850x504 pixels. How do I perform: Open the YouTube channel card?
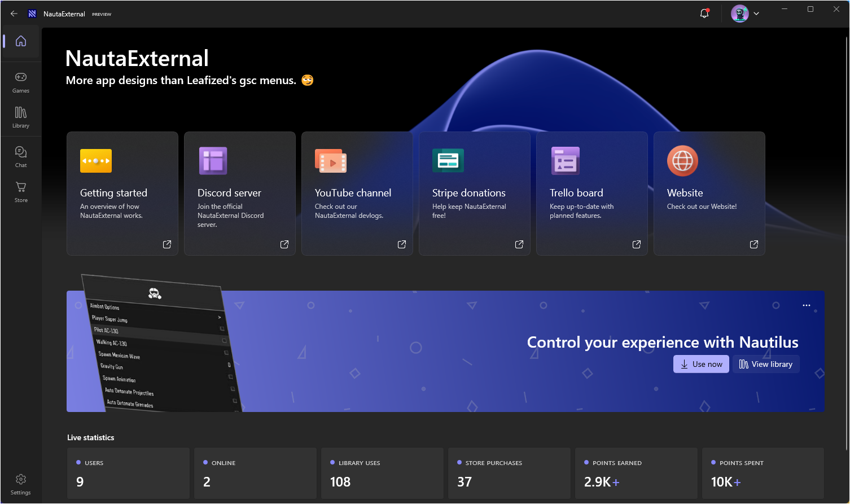pos(357,194)
